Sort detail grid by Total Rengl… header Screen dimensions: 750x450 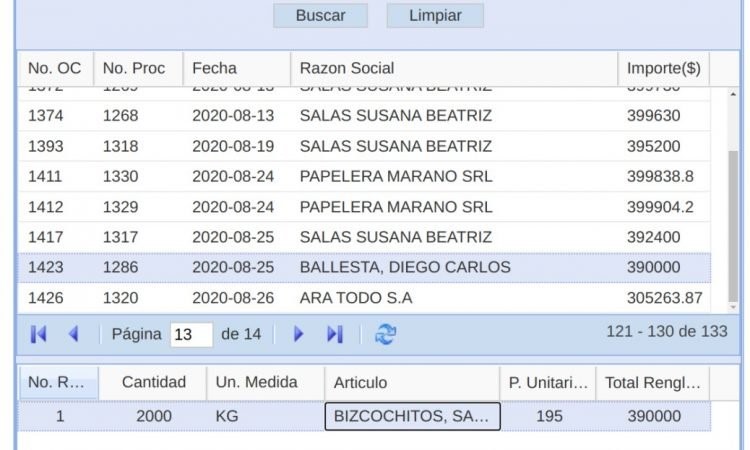point(653,383)
